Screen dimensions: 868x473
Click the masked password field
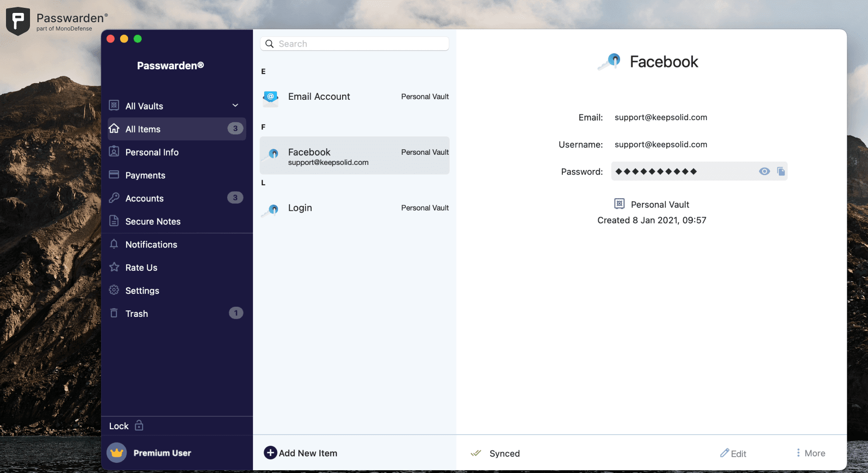tap(699, 171)
